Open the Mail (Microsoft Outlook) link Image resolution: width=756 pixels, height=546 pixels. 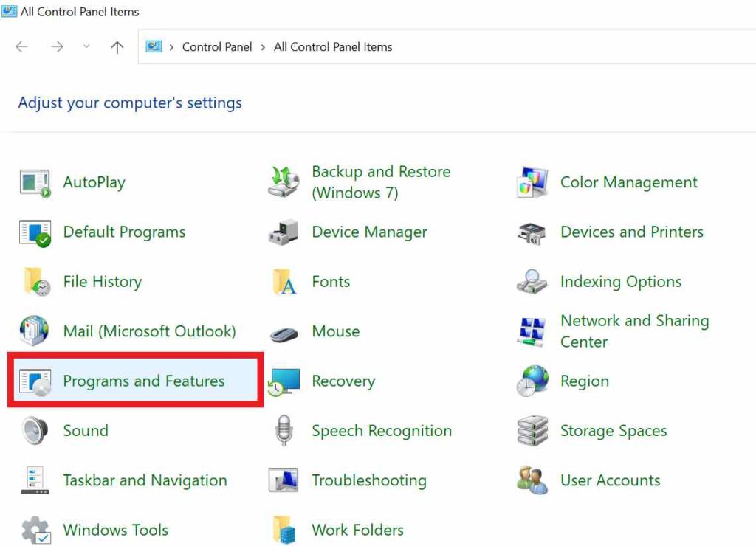[x=149, y=331]
